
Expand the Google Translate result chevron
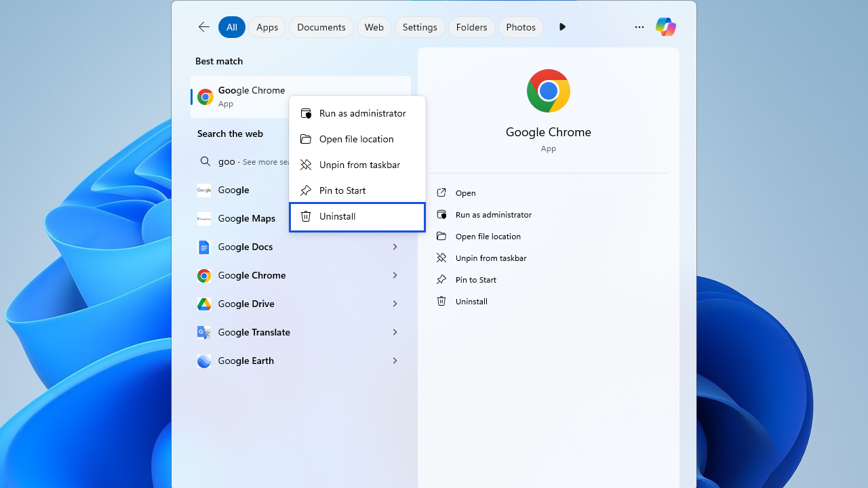pos(395,332)
